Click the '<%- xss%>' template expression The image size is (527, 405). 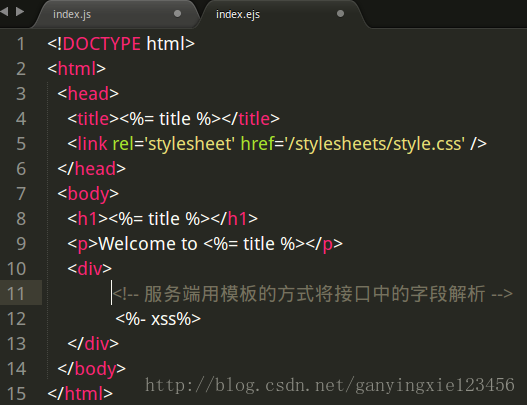point(158,319)
